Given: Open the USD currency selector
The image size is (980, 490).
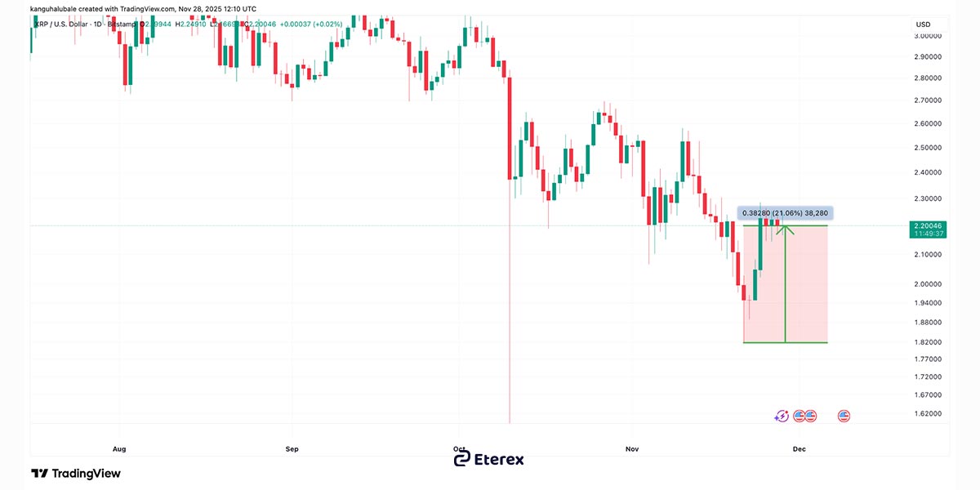Looking at the screenshot, I should tap(924, 24).
